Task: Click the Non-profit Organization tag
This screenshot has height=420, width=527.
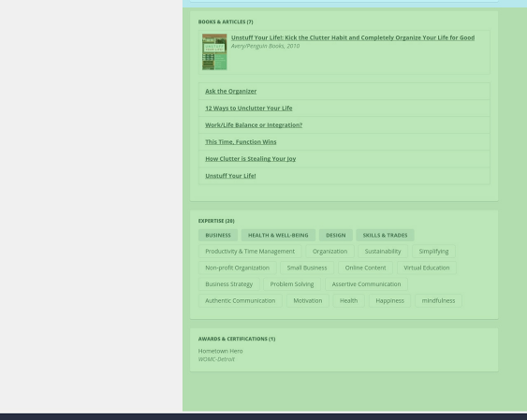Action: [x=237, y=268]
